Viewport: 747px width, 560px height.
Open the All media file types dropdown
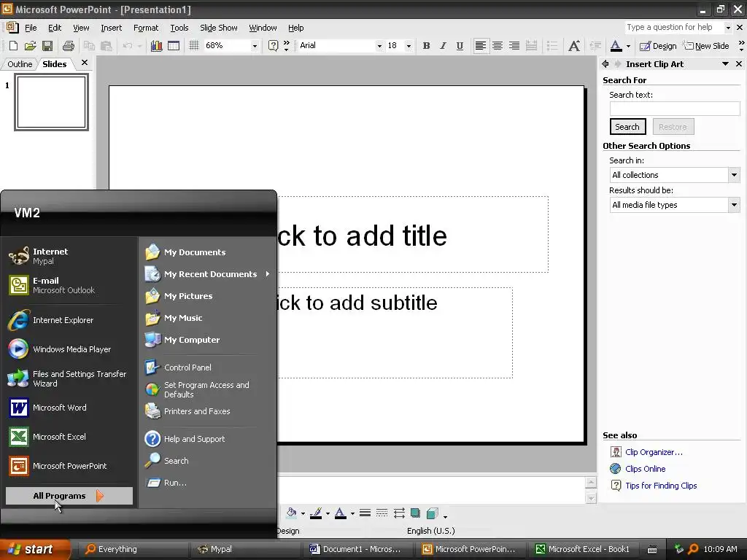tap(734, 205)
